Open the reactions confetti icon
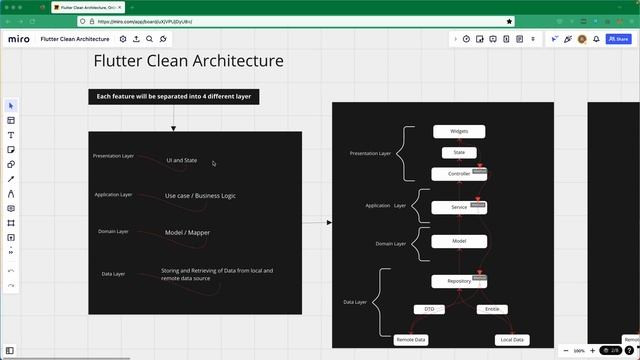This screenshot has width=640, height=360. [x=568, y=39]
